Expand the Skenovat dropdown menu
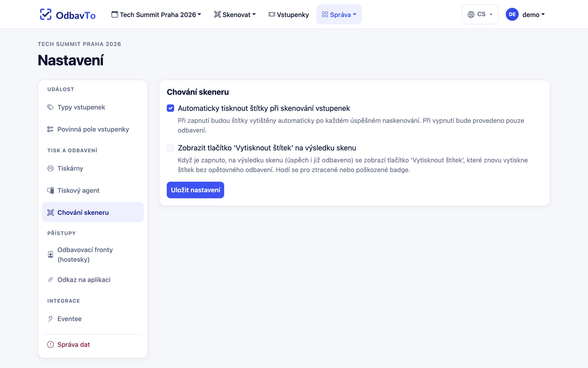 click(x=235, y=14)
